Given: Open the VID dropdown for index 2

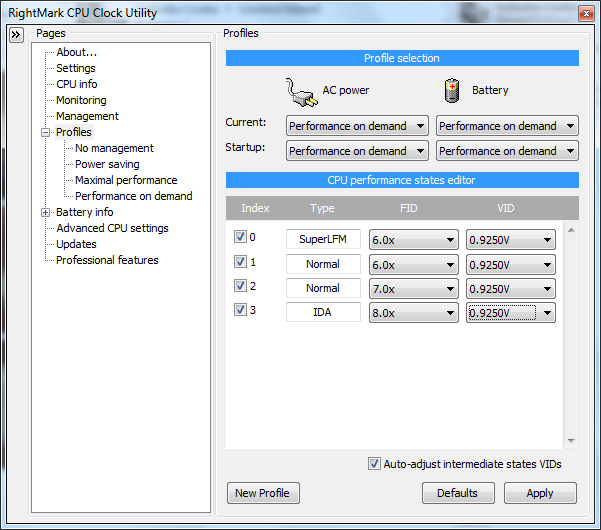Looking at the screenshot, I should 511,289.
